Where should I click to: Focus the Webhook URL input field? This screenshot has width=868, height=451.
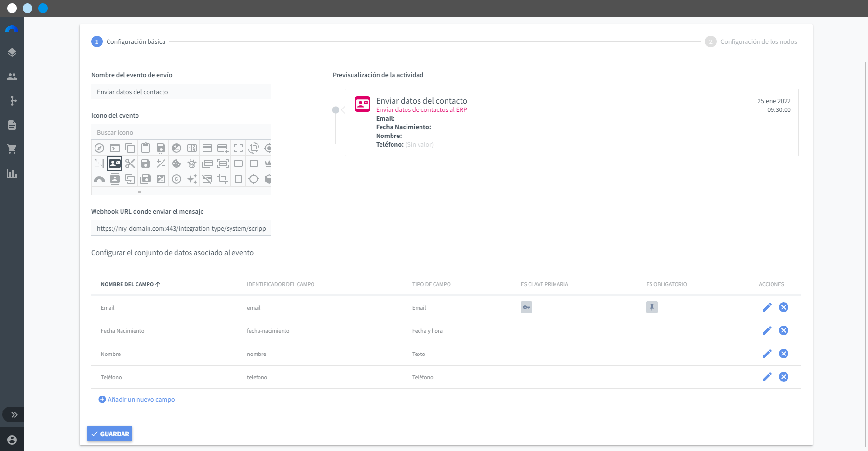coord(181,228)
